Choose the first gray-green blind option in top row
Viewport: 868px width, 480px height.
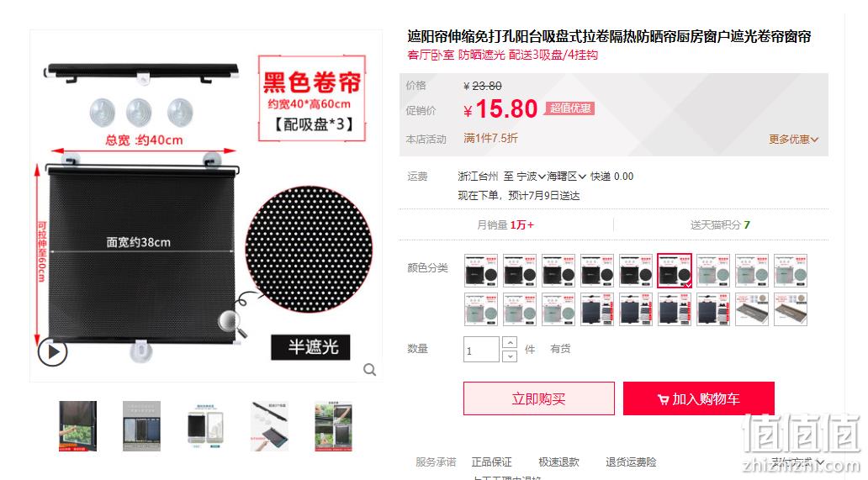pos(713,271)
